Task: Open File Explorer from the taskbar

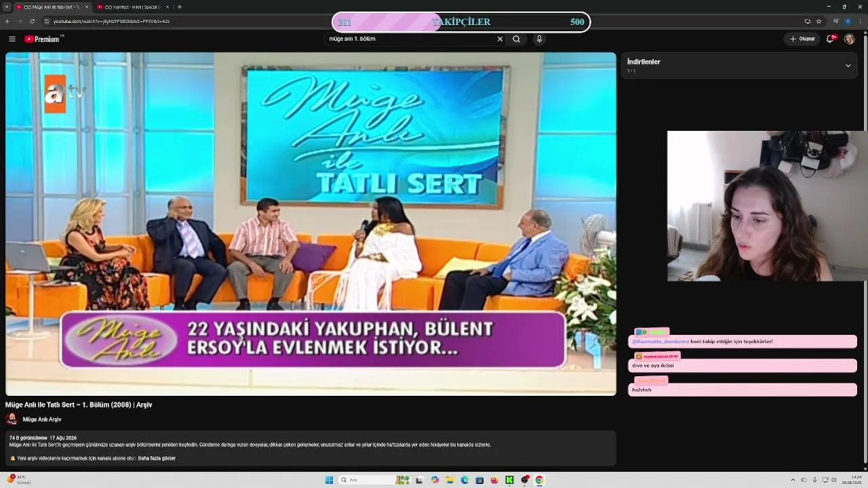Action: 449,480
